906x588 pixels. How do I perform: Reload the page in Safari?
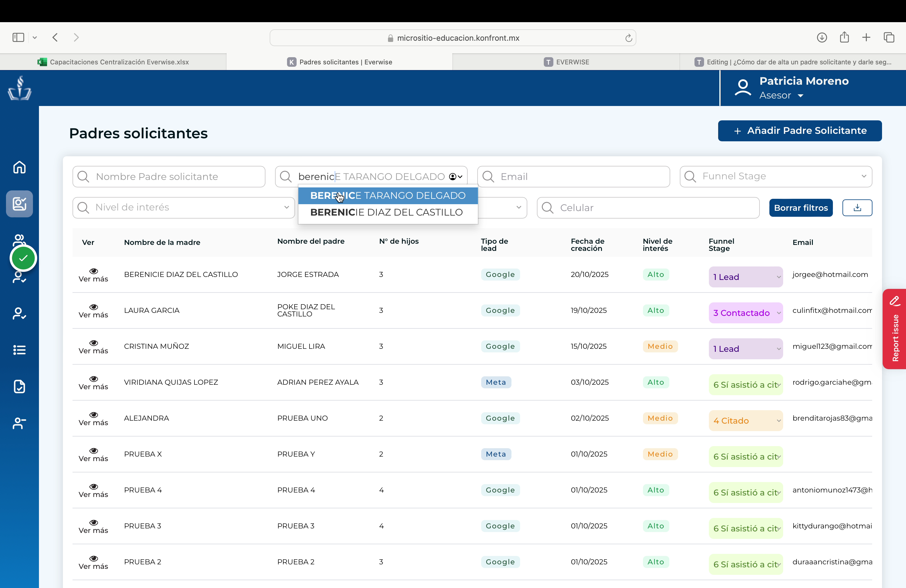pos(629,38)
